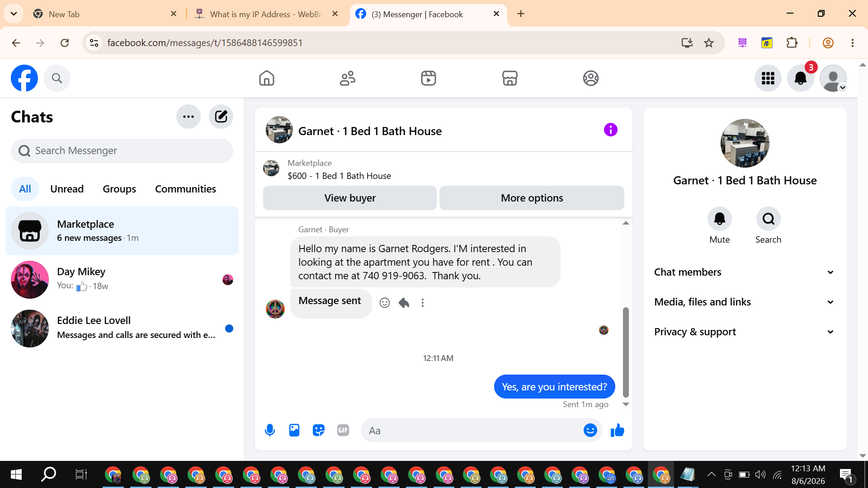This screenshot has width=868, height=488.
Task: Attach a file with the photo icon
Action: [294, 431]
